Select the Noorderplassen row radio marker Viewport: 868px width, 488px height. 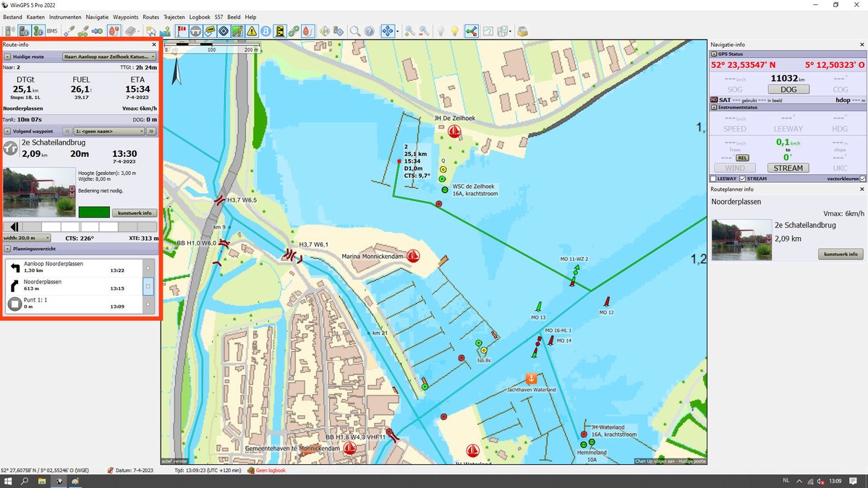point(148,286)
